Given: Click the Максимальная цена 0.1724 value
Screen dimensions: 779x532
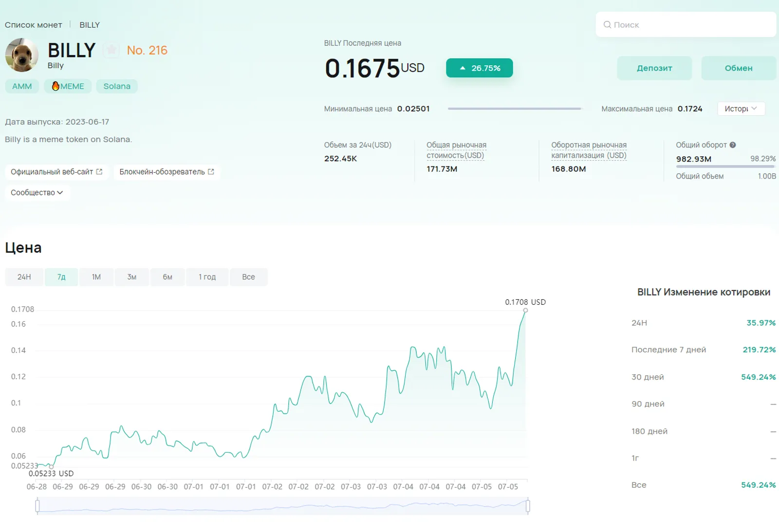Looking at the screenshot, I should [x=690, y=109].
